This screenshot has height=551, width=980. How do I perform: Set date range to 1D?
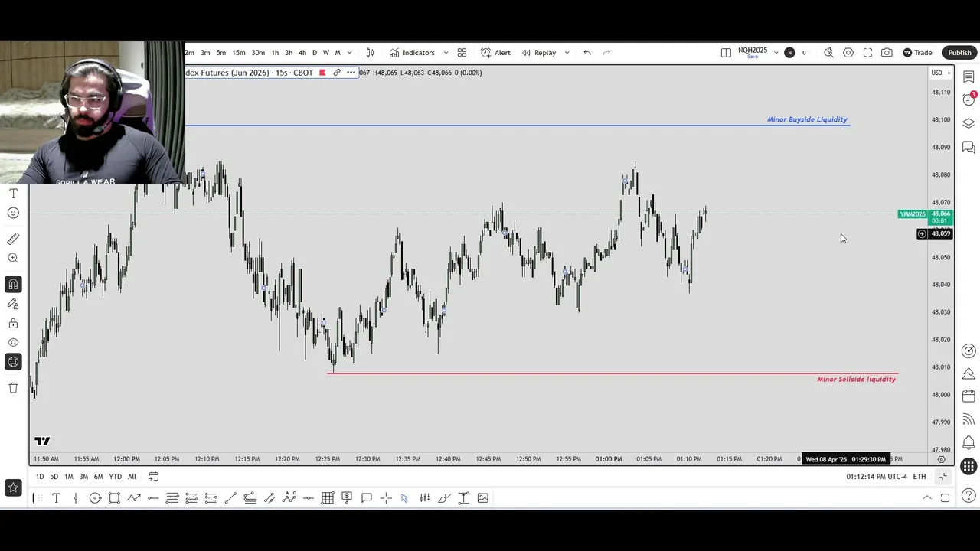pyautogui.click(x=40, y=477)
